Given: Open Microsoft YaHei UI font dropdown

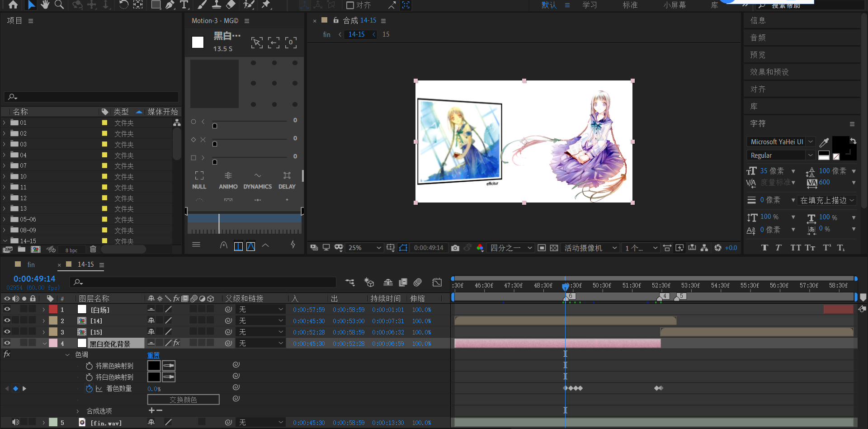Looking at the screenshot, I should click(781, 142).
